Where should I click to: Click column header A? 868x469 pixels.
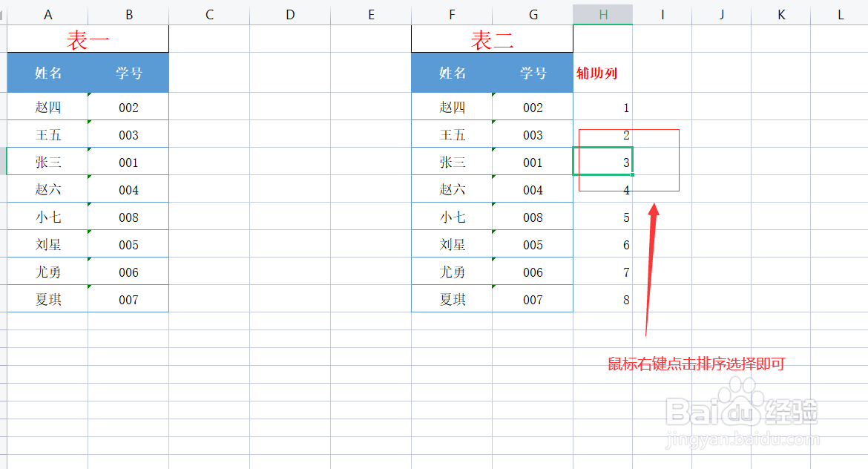pos(47,13)
